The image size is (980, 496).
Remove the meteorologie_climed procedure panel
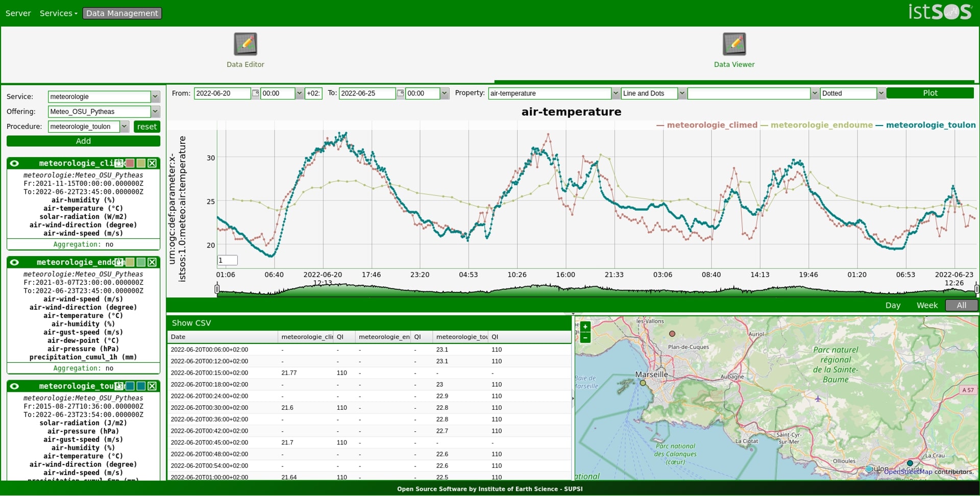pyautogui.click(x=152, y=163)
